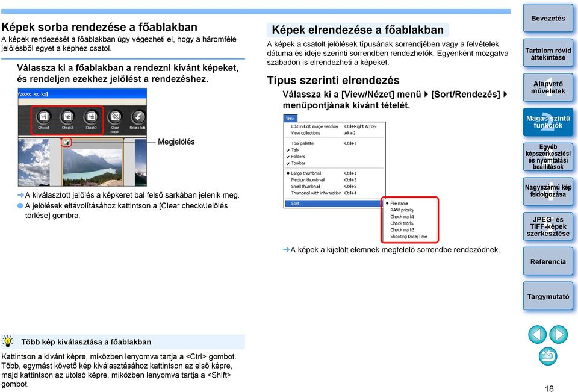Sort by RAW priority
Viewport: 578px width, 392px height.
click(x=409, y=210)
